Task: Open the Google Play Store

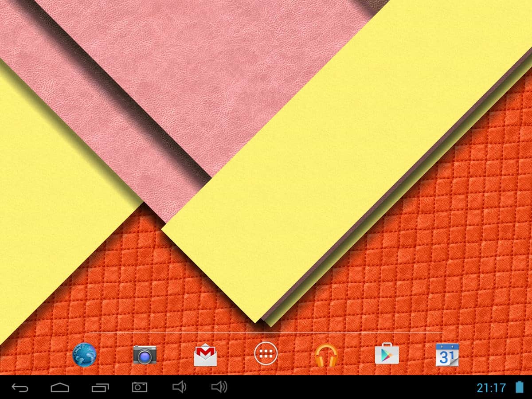Action: click(x=387, y=355)
